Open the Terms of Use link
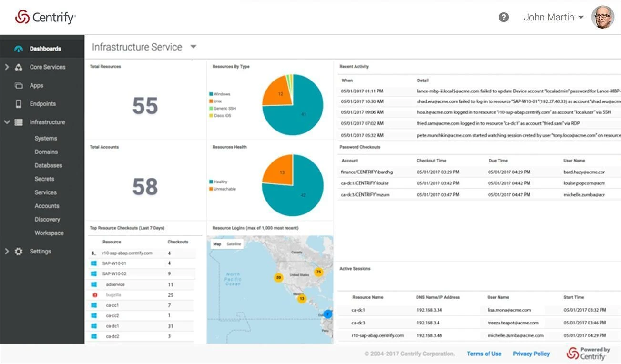This screenshot has height=364, width=621. click(484, 354)
